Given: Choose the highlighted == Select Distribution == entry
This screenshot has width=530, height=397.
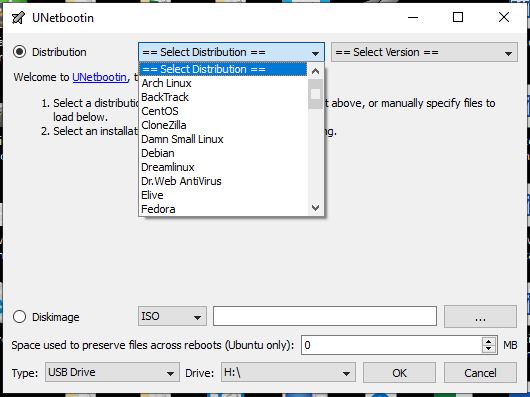Looking at the screenshot, I should (223, 69).
